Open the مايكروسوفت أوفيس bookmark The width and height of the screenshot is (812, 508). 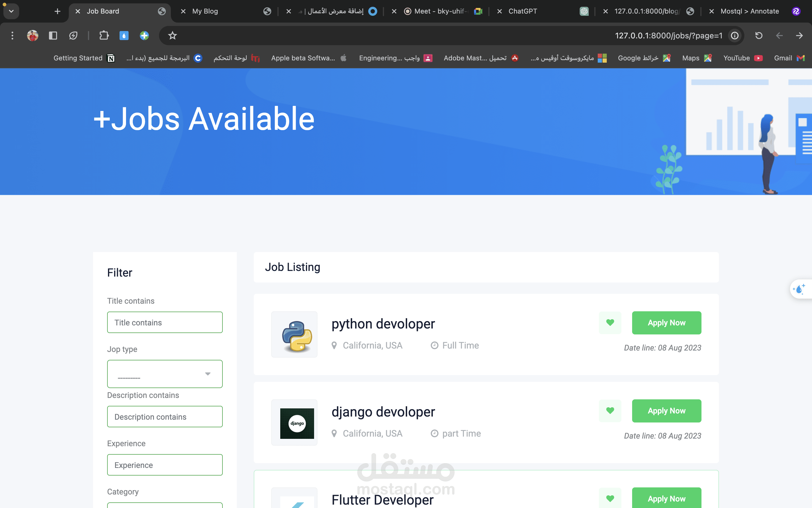tap(568, 58)
